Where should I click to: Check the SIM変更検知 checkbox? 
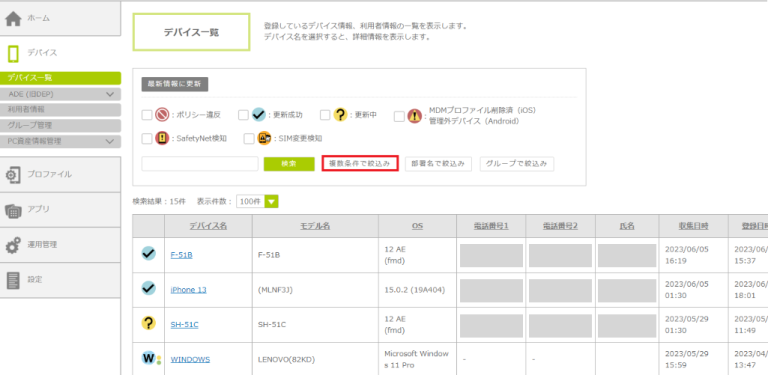pos(249,139)
